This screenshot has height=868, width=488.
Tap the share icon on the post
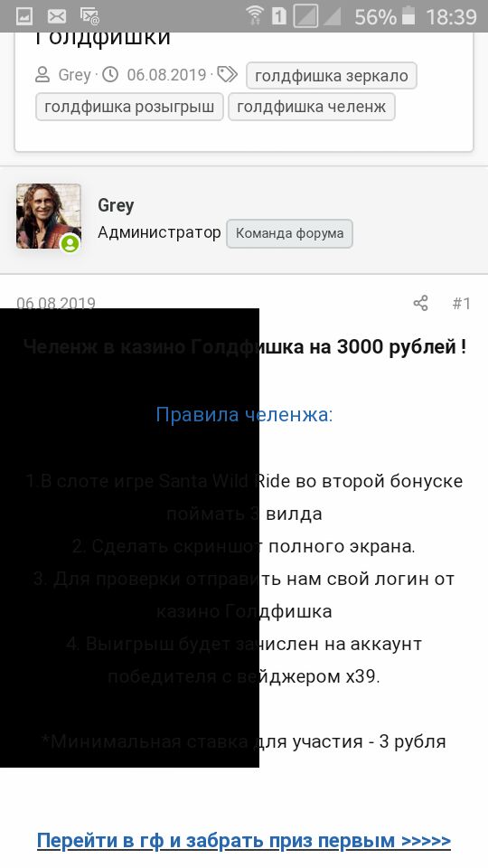coord(420,303)
